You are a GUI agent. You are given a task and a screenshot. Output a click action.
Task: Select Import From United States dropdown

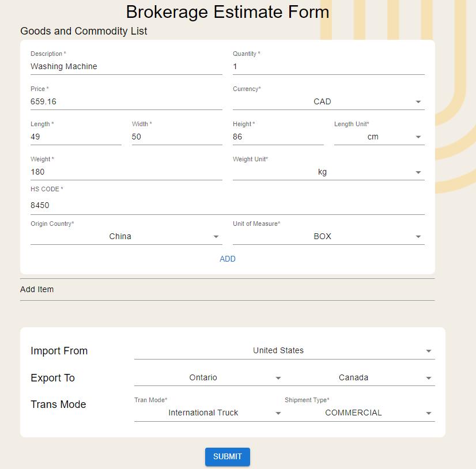[x=285, y=351]
